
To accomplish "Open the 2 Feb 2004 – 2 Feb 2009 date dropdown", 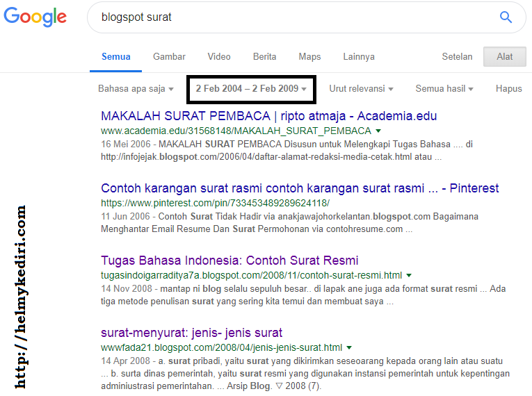I will [251, 89].
